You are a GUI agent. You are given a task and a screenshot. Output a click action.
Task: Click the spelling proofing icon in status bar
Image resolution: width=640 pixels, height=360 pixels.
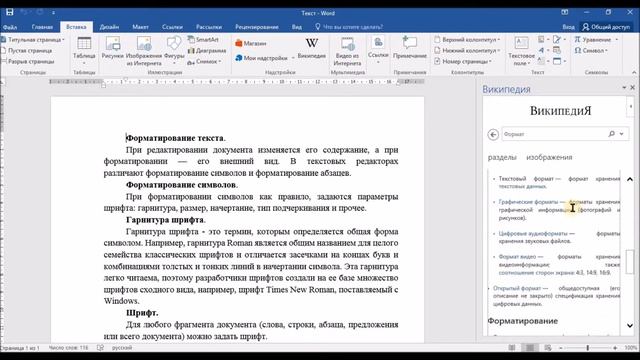pos(100,348)
